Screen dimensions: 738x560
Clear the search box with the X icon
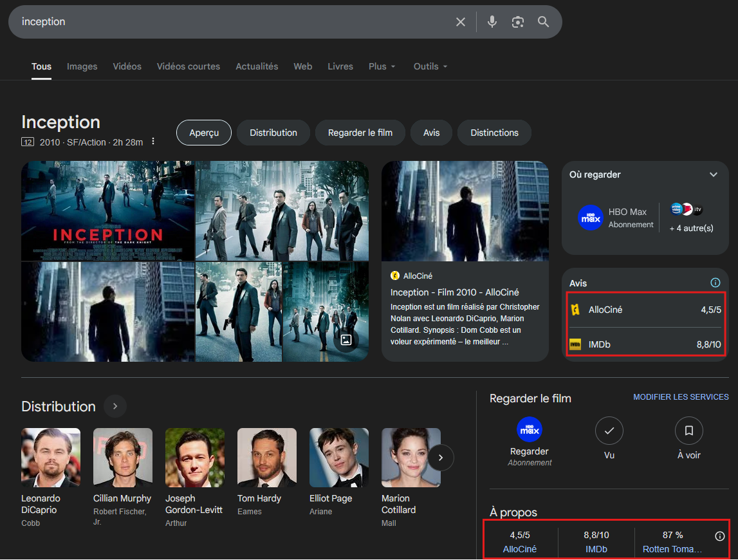pyautogui.click(x=460, y=22)
